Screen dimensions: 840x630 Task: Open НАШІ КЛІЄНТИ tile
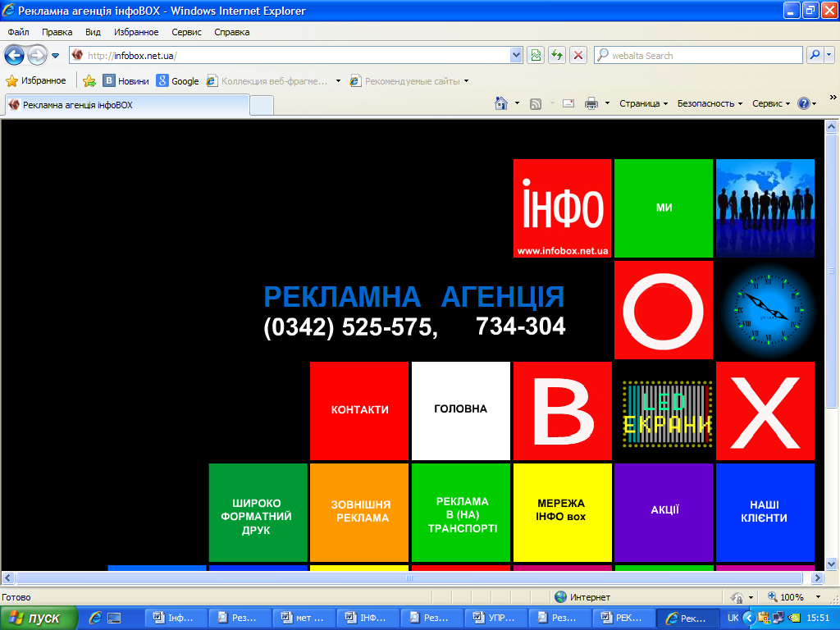point(765,513)
